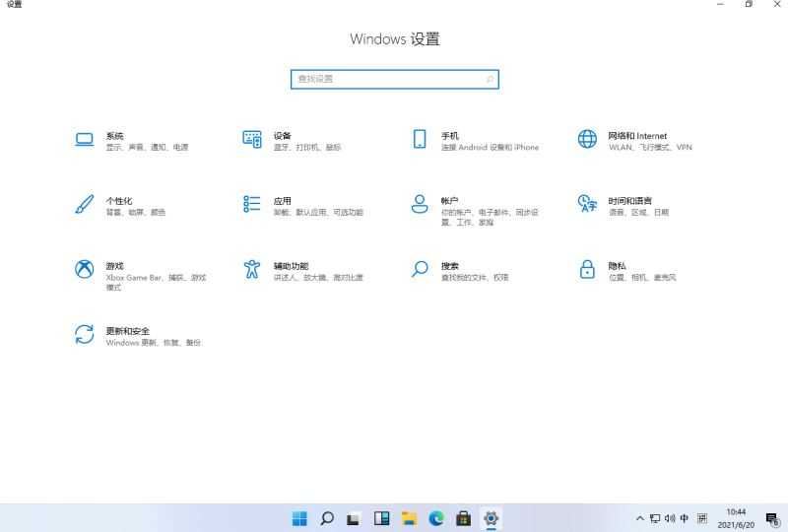Open the 系统 (System) settings laptop icon
788x532 pixels.
click(x=84, y=139)
